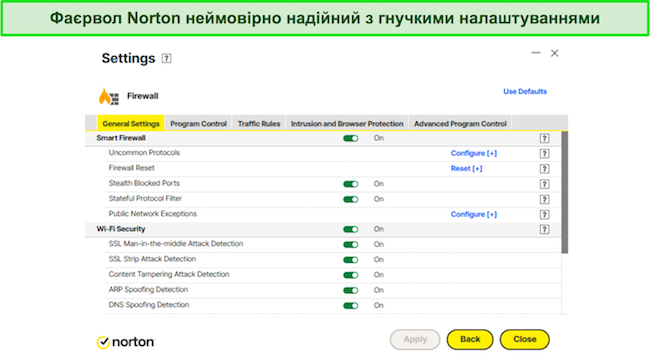Viewport: 650px width, 361px height.
Task: Toggle Wi-Fi Security switch
Action: (351, 229)
